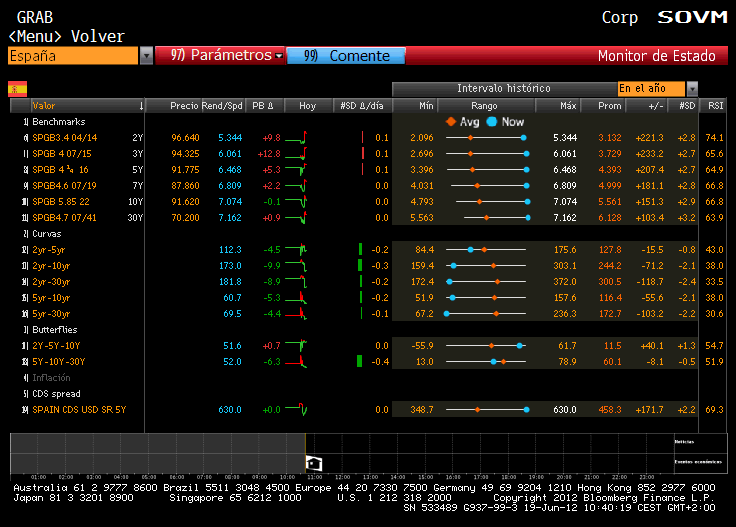This screenshot has height=527, width=736.
Task: Expand the Inflación section
Action: 51,377
